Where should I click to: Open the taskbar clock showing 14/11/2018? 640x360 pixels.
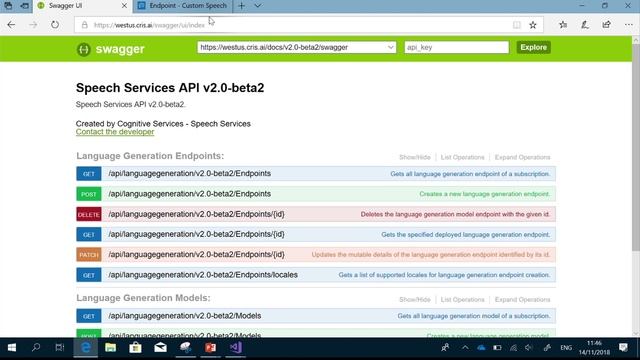[594, 348]
